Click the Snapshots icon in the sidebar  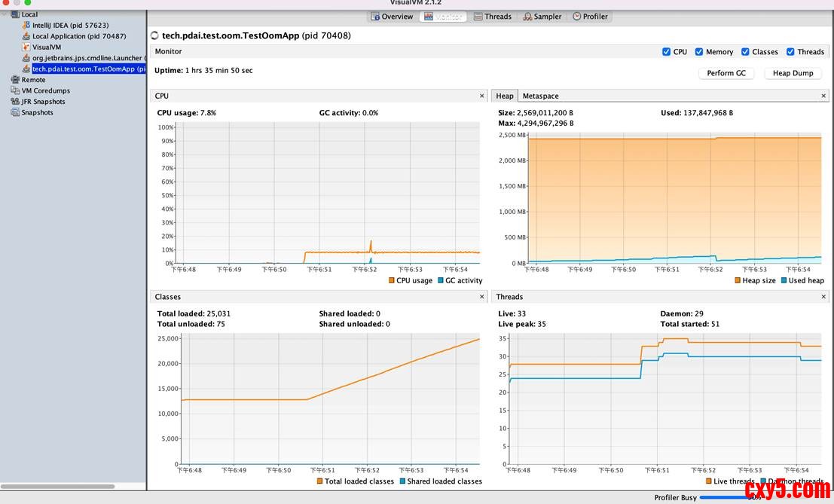[x=15, y=112]
